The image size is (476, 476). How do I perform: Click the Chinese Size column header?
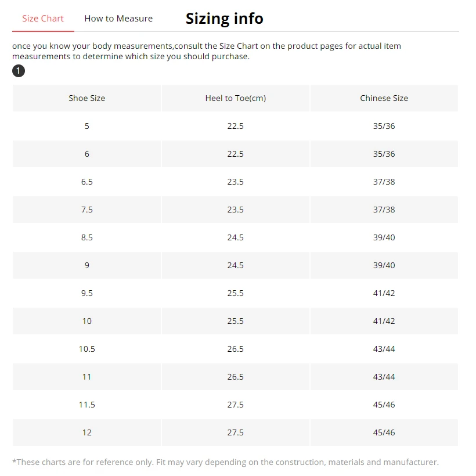tap(384, 98)
